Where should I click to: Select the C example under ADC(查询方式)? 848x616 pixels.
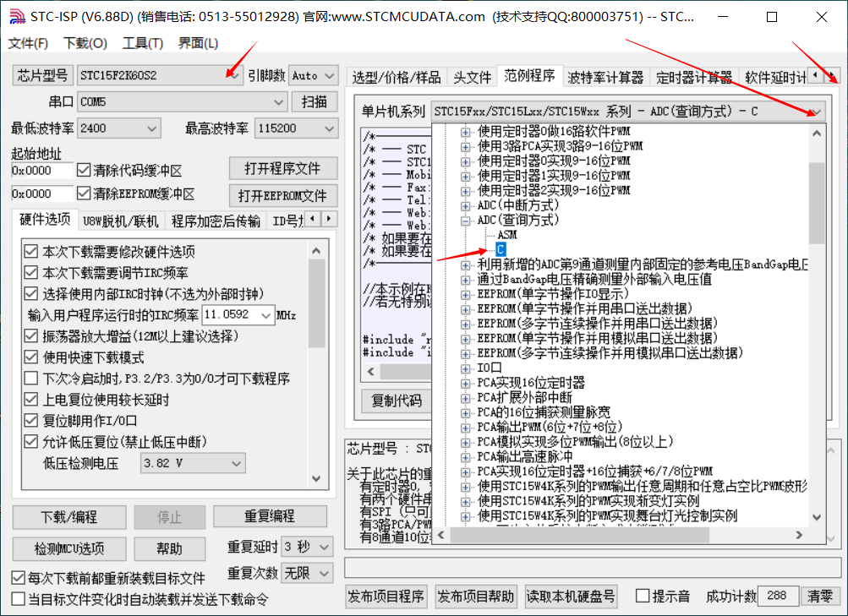[x=499, y=249]
